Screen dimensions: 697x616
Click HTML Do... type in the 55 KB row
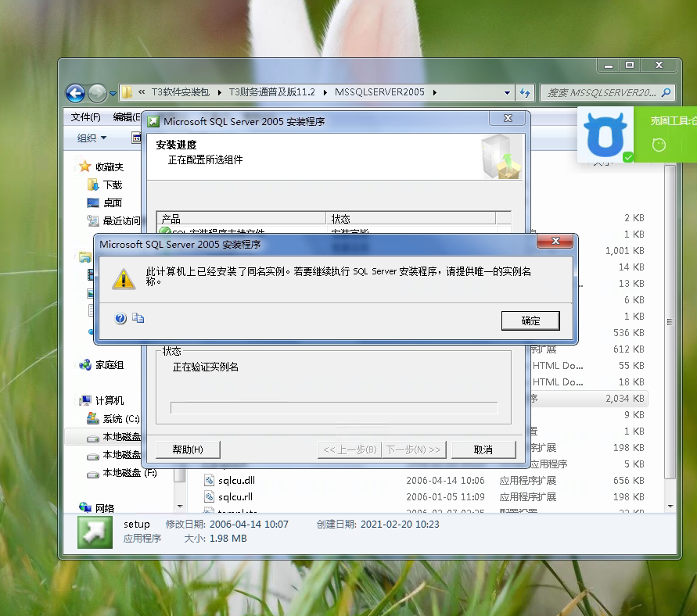click(x=558, y=366)
